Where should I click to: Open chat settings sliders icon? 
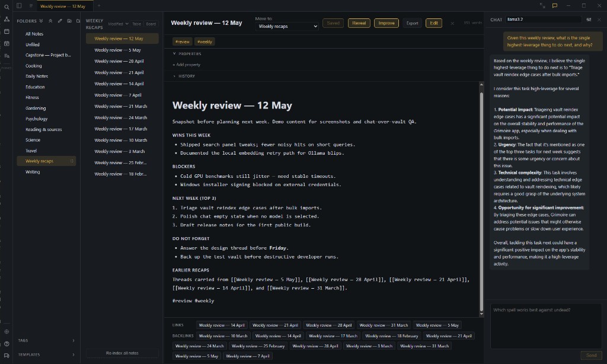coord(589,20)
